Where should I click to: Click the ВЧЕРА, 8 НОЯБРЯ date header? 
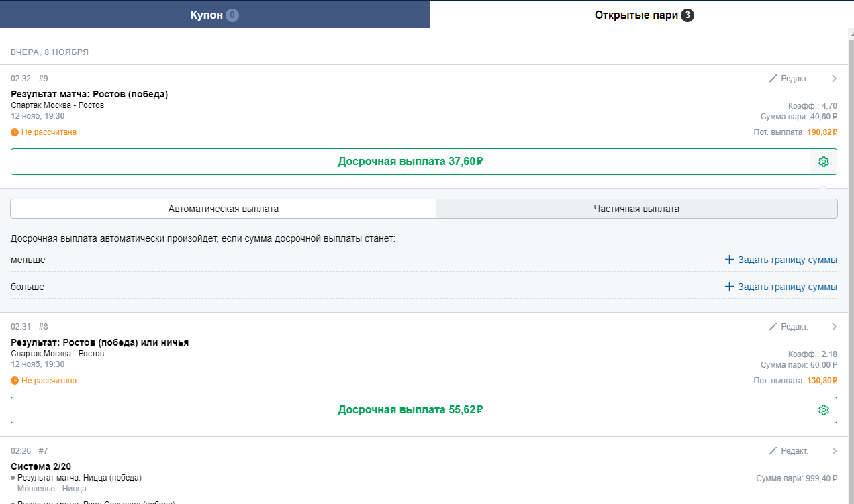point(50,52)
